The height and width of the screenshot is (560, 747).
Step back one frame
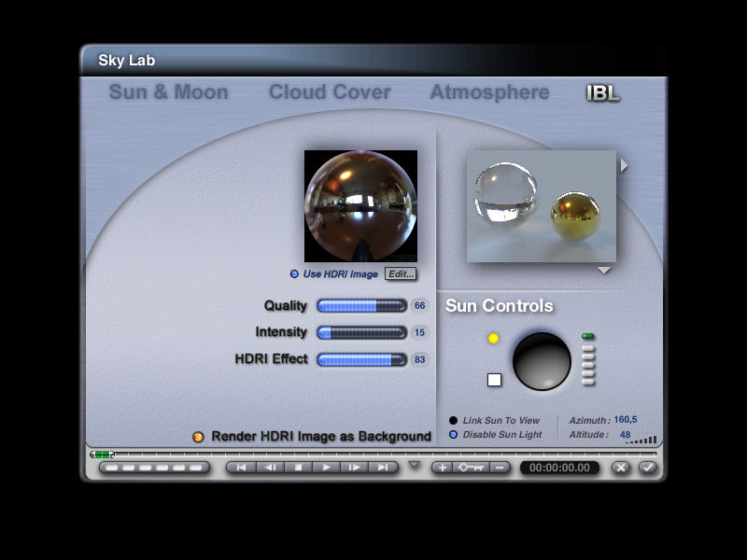tap(270, 468)
